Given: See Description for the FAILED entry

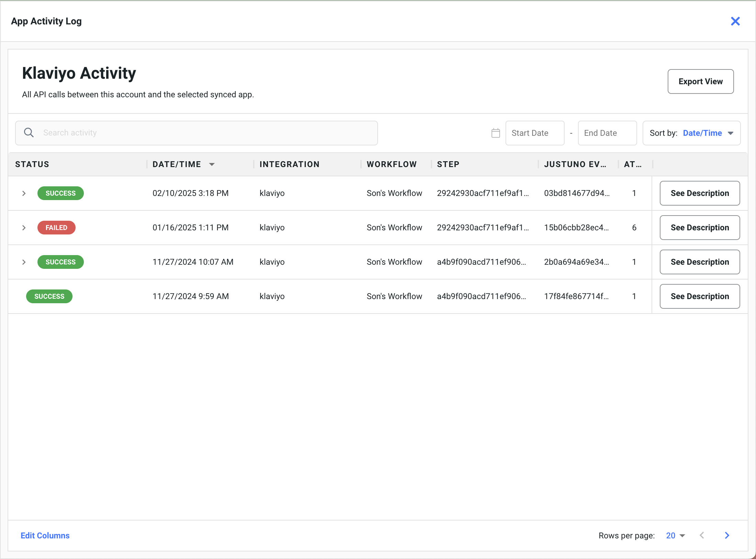Looking at the screenshot, I should pyautogui.click(x=700, y=228).
